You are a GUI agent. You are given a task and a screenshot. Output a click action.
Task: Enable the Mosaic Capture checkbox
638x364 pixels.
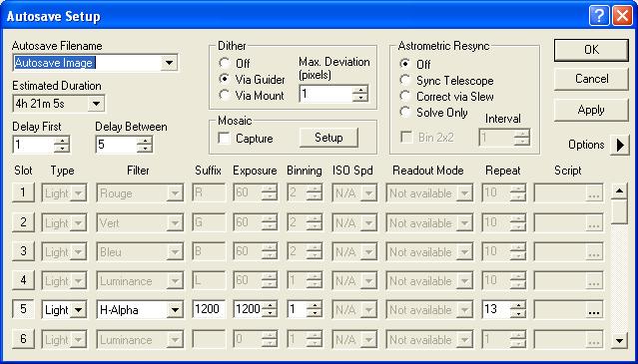pos(224,139)
